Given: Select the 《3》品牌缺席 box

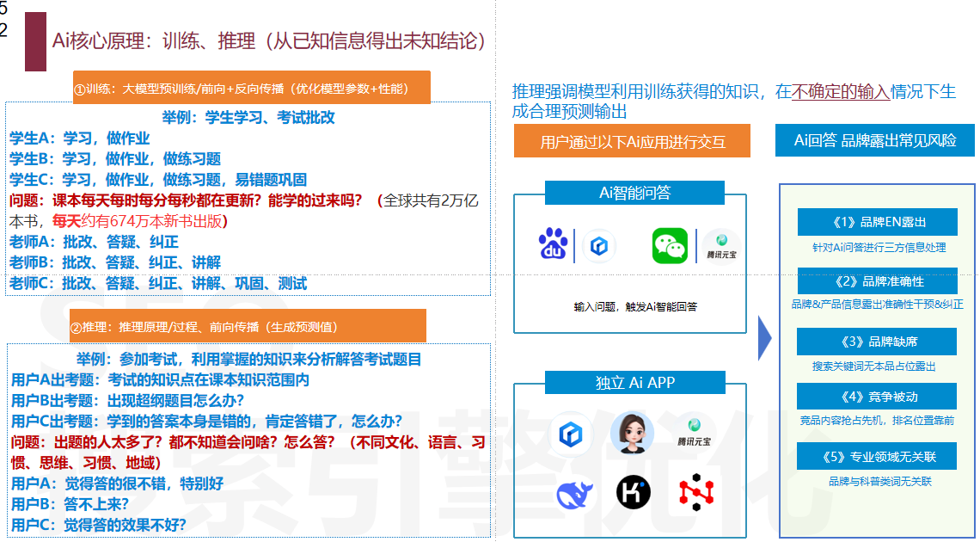Looking at the screenshot, I should [x=877, y=342].
